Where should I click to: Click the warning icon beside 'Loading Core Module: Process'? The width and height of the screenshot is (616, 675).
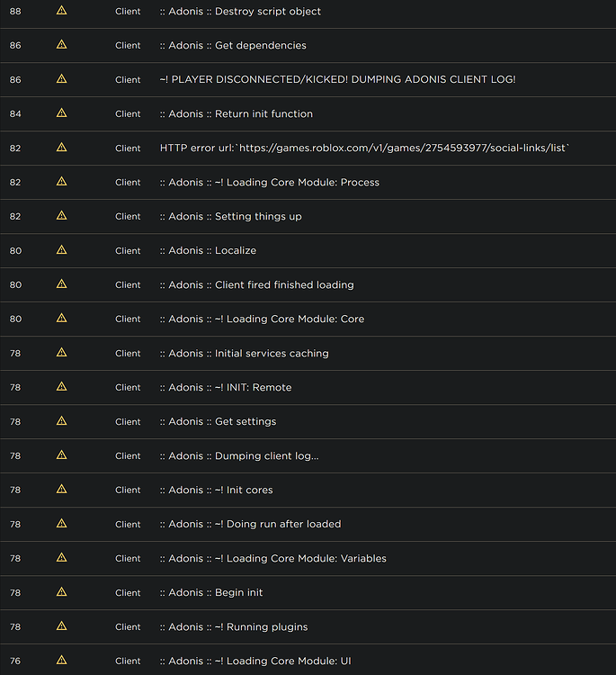click(x=61, y=181)
